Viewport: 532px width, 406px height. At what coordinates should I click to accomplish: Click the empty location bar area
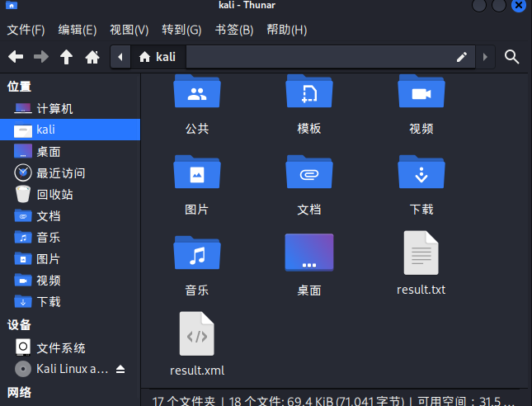pos(319,57)
